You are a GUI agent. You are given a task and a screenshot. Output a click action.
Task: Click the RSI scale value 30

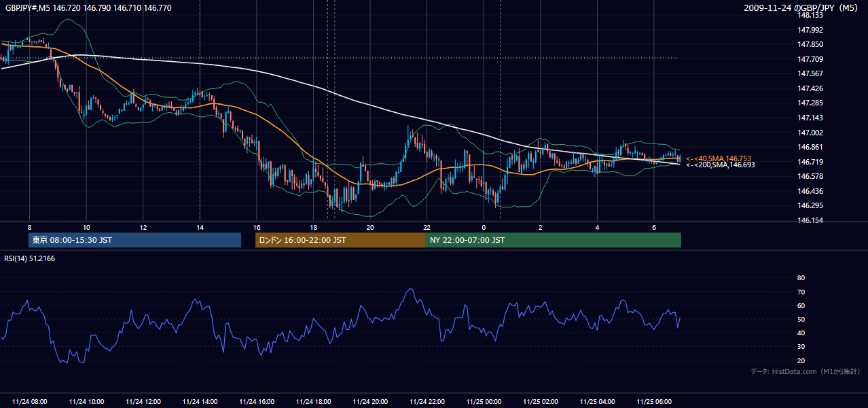click(x=801, y=347)
